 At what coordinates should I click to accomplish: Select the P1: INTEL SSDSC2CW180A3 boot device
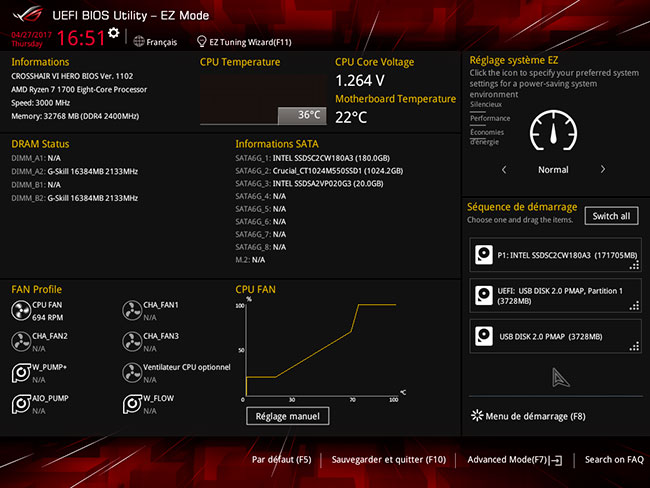coord(555,255)
